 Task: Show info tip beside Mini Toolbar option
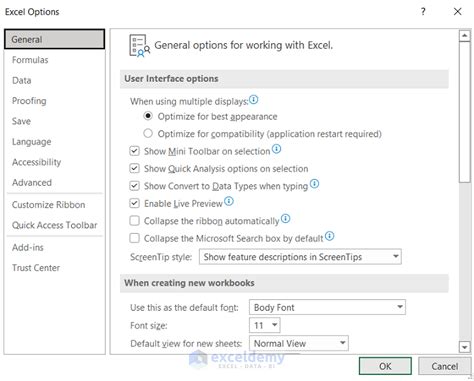coord(276,149)
